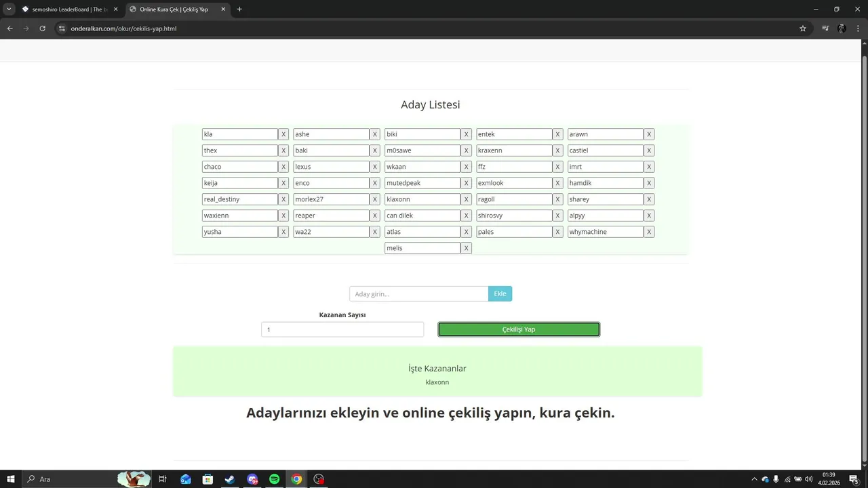Remove entek from the candidate list

[x=557, y=134]
